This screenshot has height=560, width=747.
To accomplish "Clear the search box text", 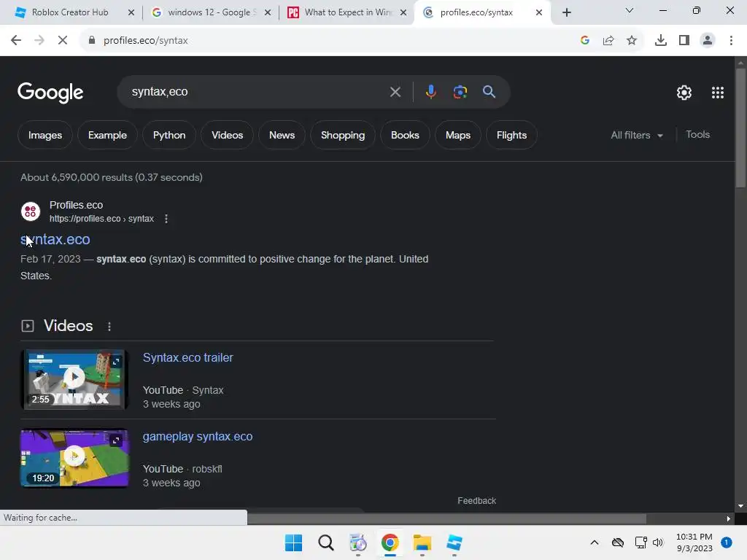I will 395,92.
